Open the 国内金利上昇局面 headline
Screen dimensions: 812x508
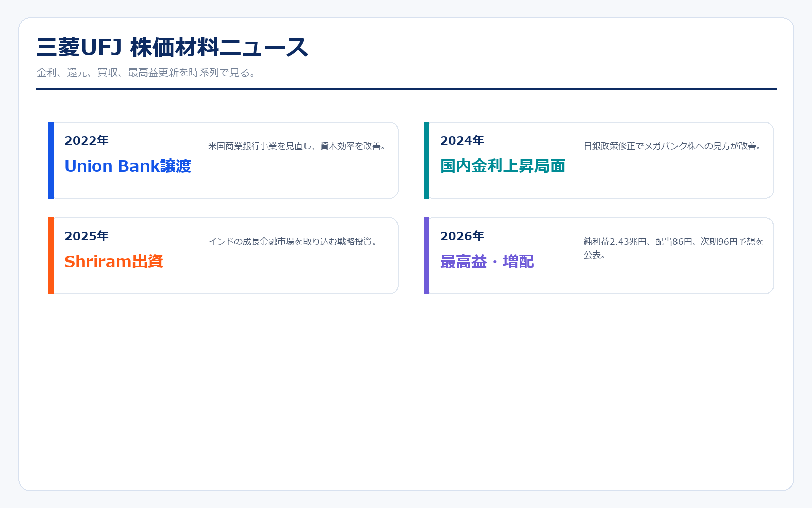(x=502, y=166)
